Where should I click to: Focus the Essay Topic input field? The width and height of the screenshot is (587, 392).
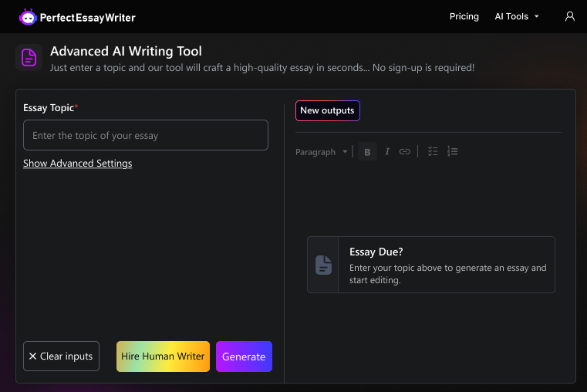click(x=146, y=135)
